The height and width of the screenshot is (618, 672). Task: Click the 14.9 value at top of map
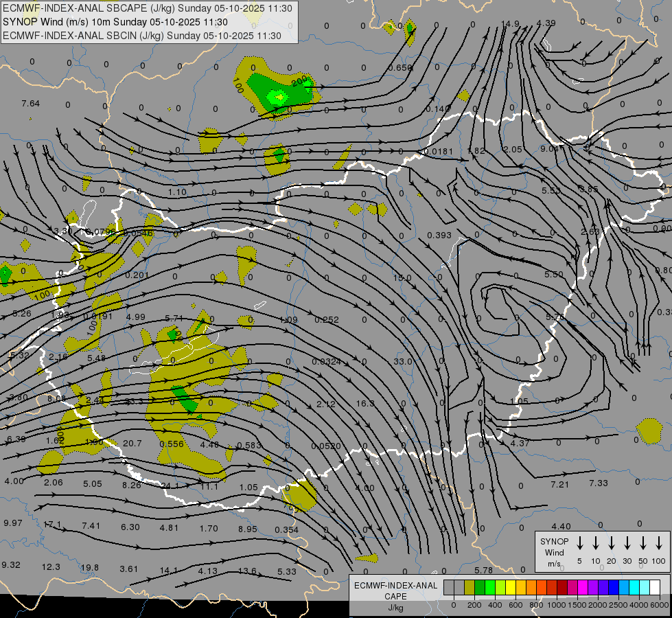[510, 24]
